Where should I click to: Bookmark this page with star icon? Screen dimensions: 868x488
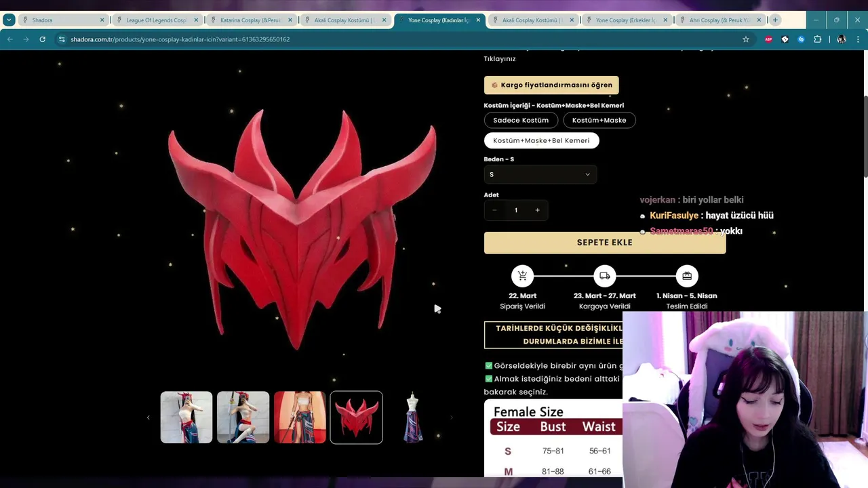coord(746,39)
